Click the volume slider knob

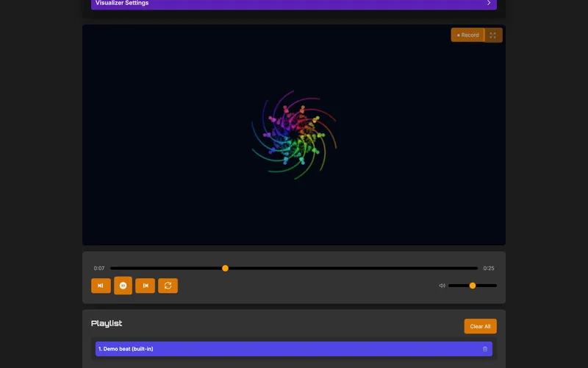[473, 286]
